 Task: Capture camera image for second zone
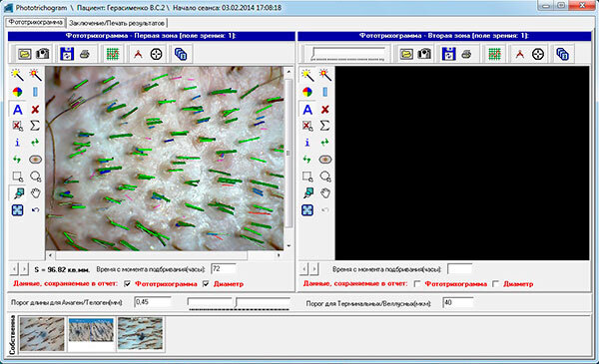[424, 54]
